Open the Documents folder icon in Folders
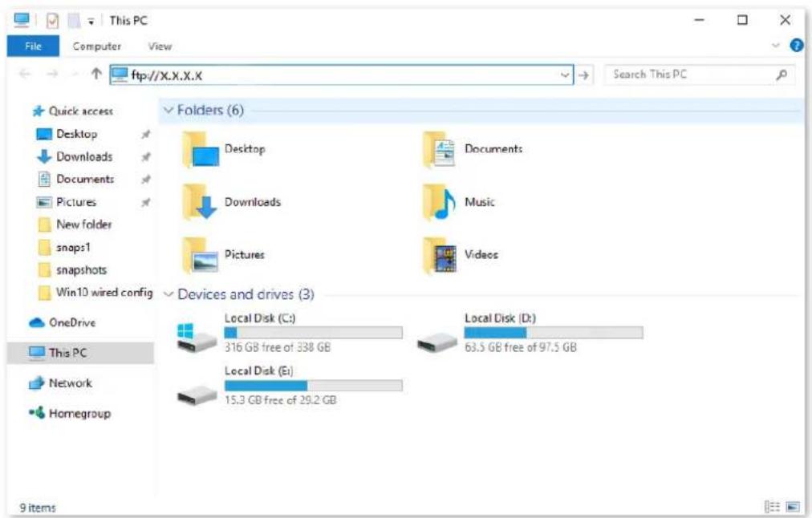812x518 pixels. pos(439,150)
